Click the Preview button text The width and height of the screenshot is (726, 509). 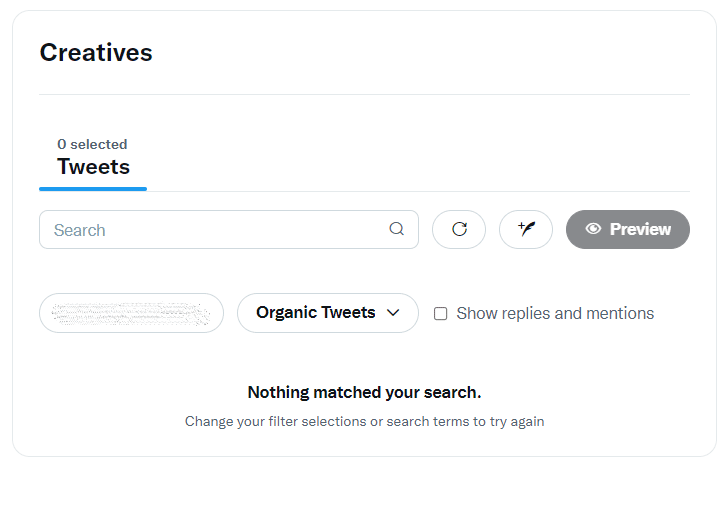click(640, 229)
